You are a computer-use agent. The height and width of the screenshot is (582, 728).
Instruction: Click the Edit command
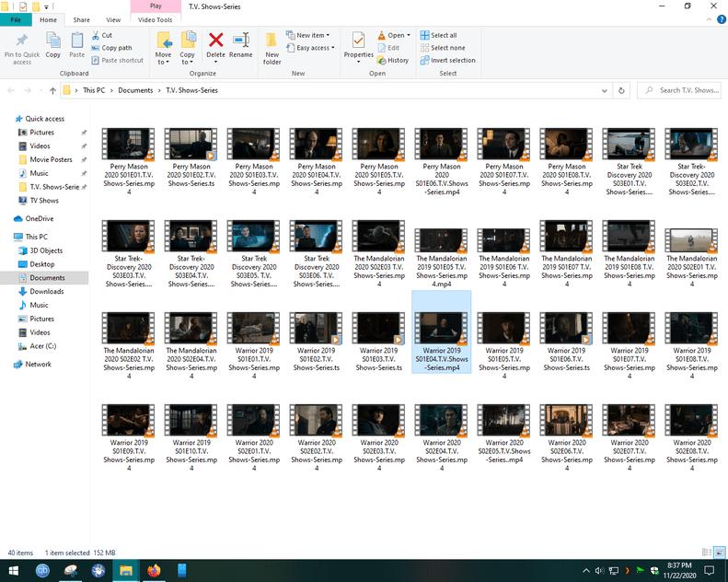(x=388, y=48)
